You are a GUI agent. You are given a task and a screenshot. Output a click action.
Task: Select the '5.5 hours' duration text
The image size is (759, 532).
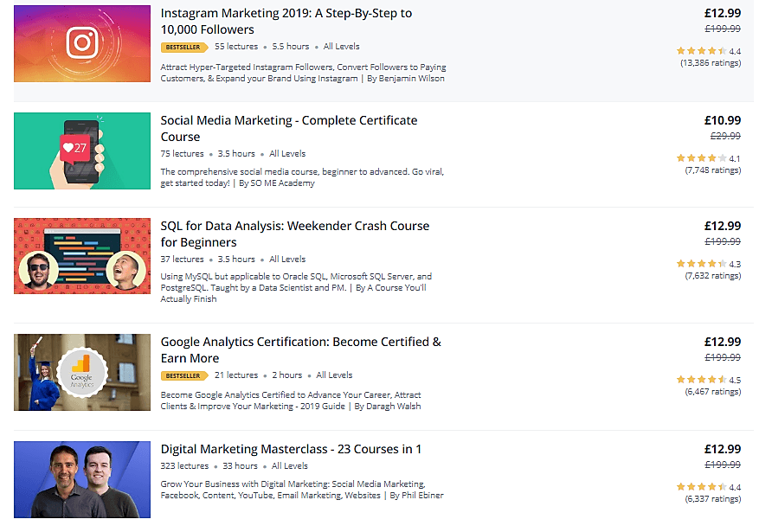pos(291,47)
